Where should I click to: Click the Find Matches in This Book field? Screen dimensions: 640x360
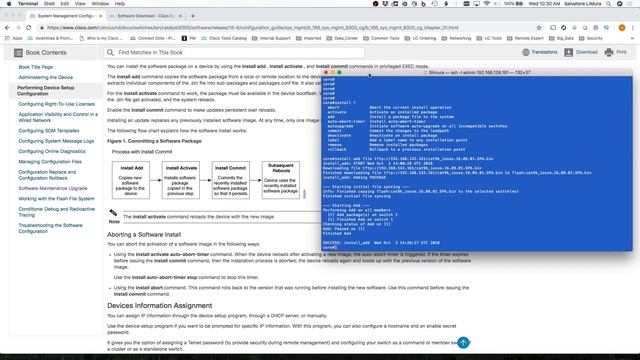[x=233, y=53]
